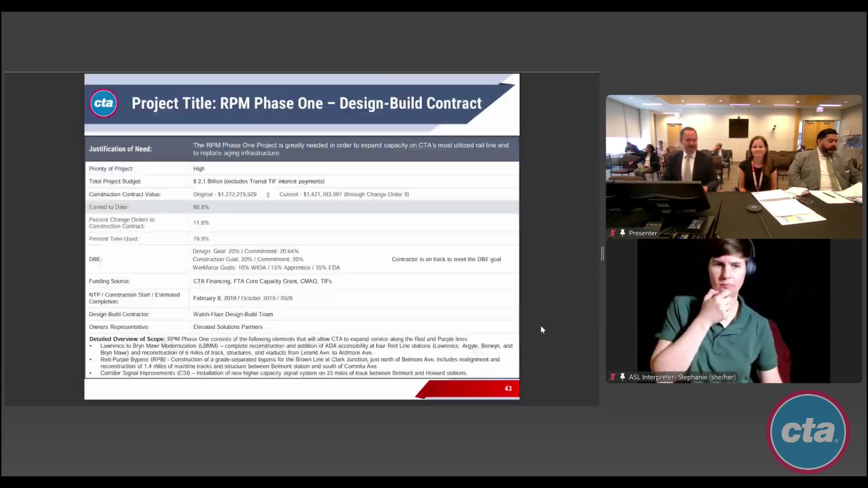Click Walsh-Fluor Design-Build Team text

click(233, 314)
